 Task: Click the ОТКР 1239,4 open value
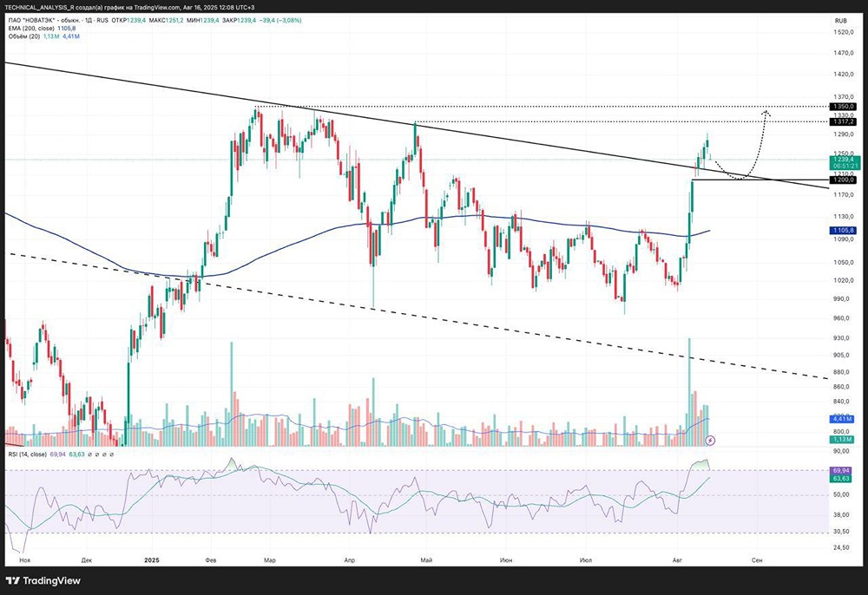[129, 21]
